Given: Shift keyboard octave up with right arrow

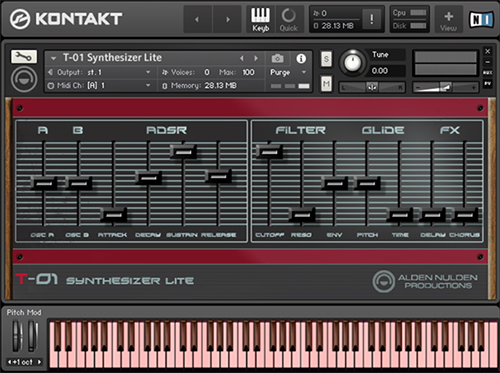Looking at the screenshot, I should pos(40,362).
